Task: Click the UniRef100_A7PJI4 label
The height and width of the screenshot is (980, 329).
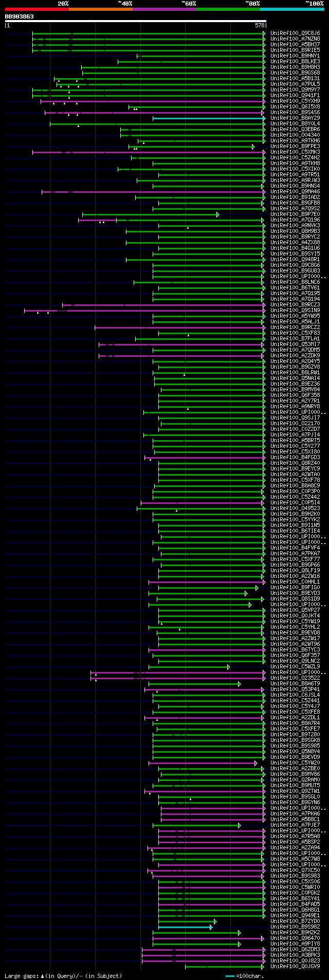Action: coord(295,435)
